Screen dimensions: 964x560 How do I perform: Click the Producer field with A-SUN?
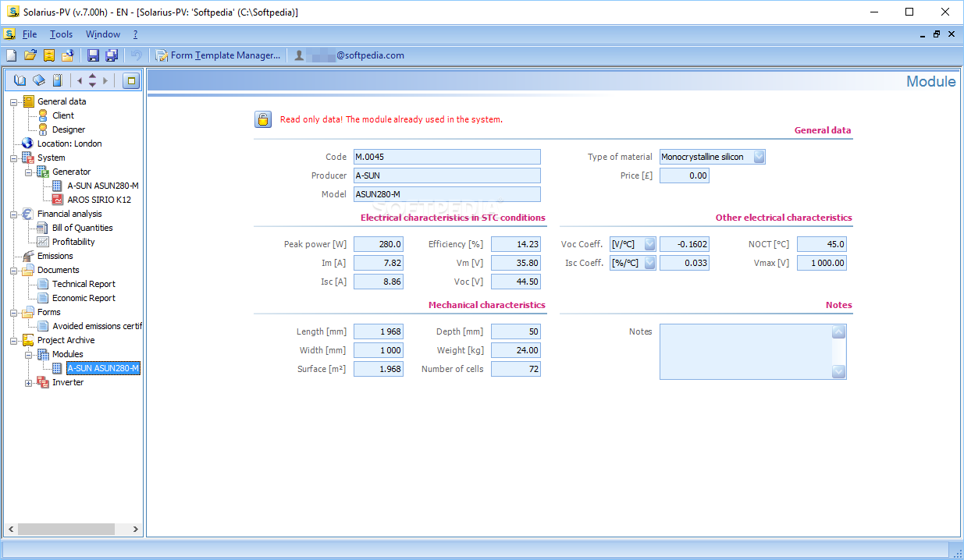(x=447, y=175)
